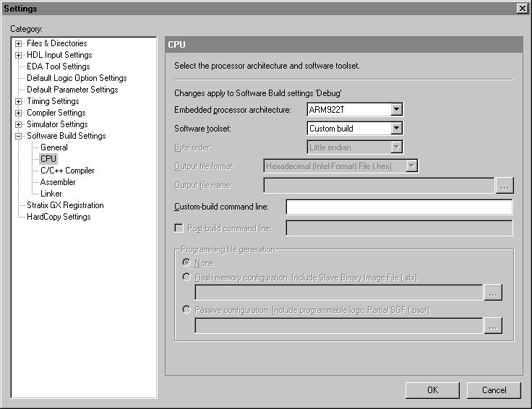Expand the Simulator Settings tree node
The height and width of the screenshot is (409, 532).
pyautogui.click(x=19, y=124)
